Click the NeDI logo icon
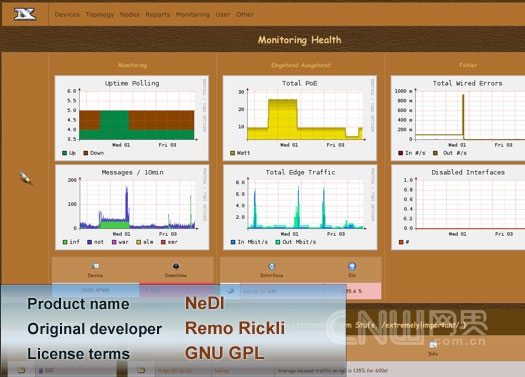 pos(25,14)
